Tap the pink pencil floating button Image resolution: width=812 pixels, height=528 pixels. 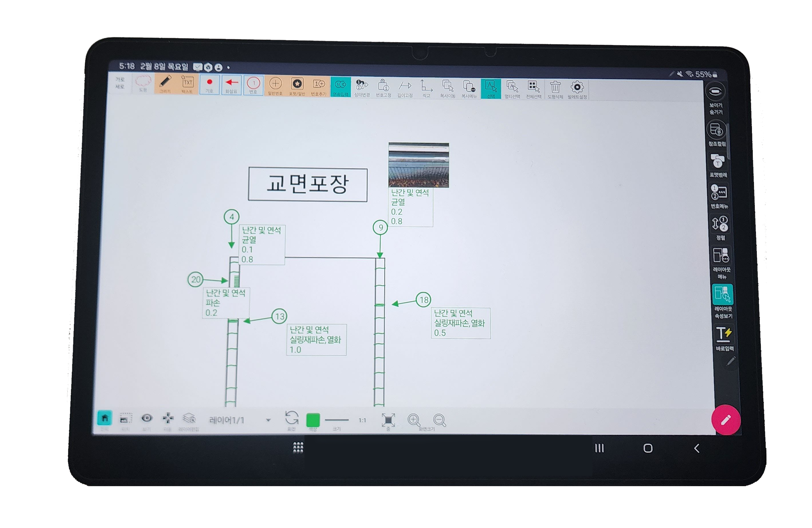tap(726, 420)
